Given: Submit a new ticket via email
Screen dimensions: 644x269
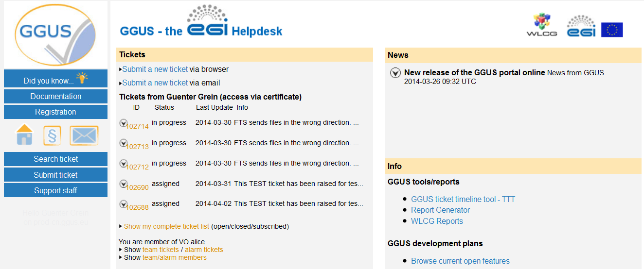Looking at the screenshot, I should tap(155, 83).
